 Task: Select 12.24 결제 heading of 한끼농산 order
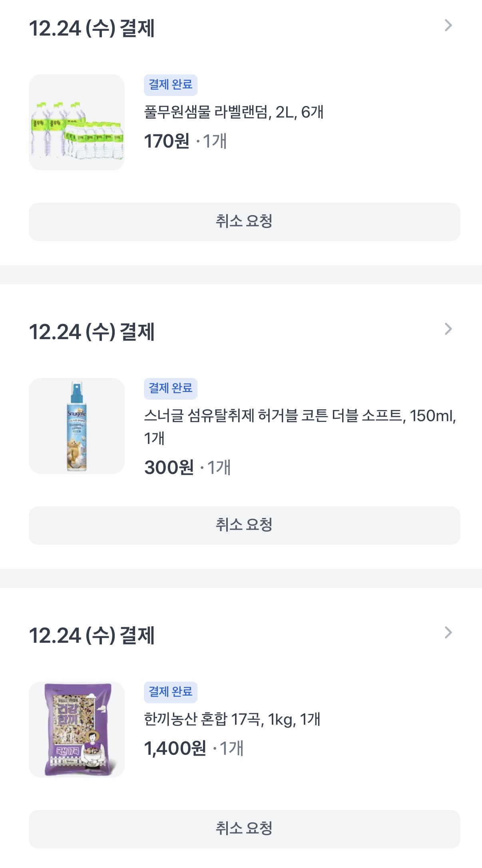[92, 636]
